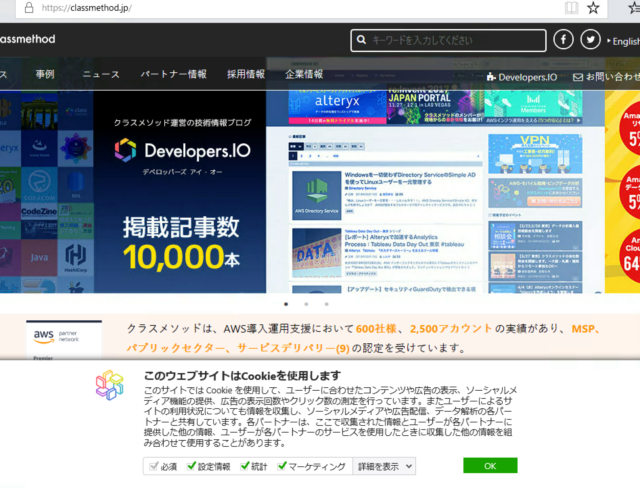The image size is (640, 488).
Task: Click the search magnifier icon
Action: click(361, 40)
